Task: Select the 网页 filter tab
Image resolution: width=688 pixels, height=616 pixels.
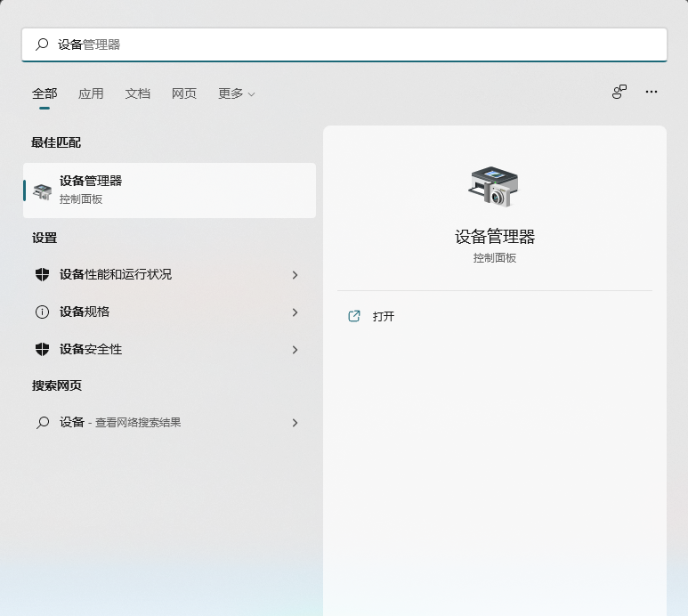Action: (x=184, y=93)
